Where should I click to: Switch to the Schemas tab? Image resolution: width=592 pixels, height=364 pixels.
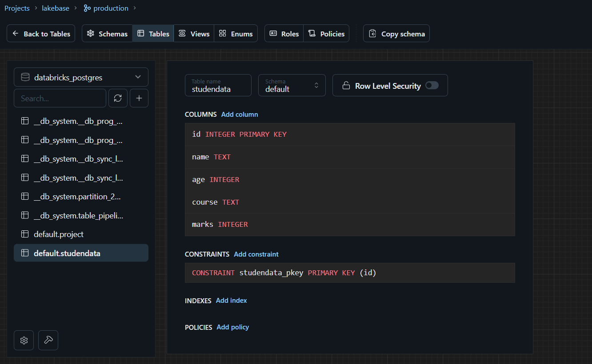[x=107, y=34]
